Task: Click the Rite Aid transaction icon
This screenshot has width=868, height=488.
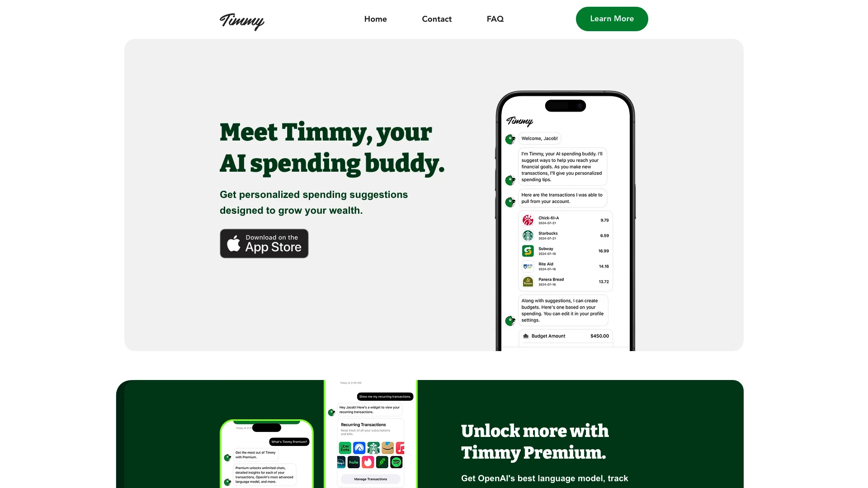Action: click(x=527, y=266)
